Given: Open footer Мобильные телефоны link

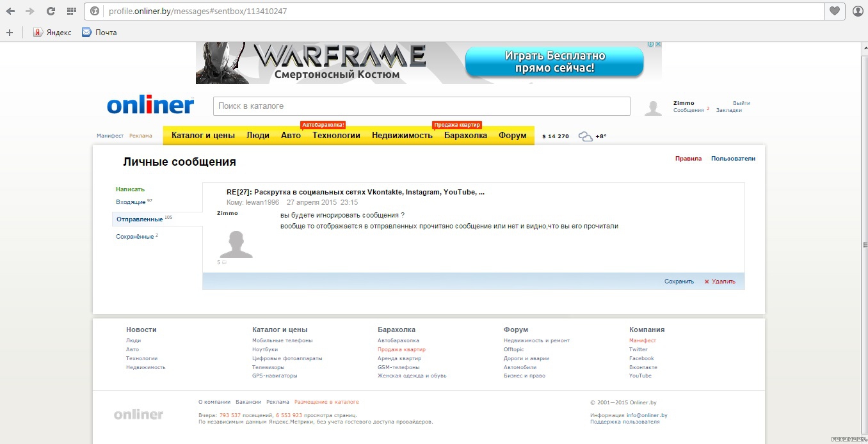Looking at the screenshot, I should pos(282,340).
